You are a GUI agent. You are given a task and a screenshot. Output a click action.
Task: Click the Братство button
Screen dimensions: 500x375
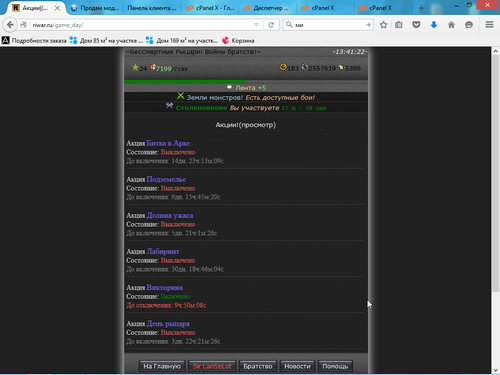[258, 366]
